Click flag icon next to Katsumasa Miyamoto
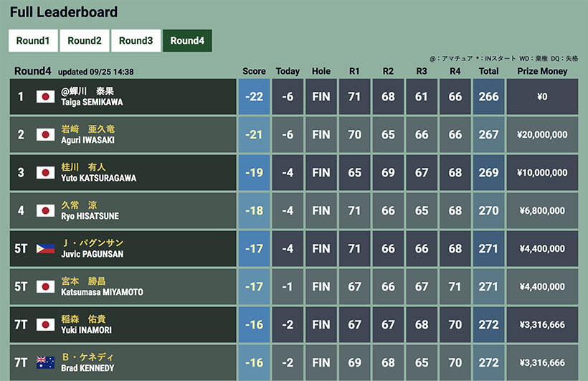The width and height of the screenshot is (588, 381). click(46, 287)
